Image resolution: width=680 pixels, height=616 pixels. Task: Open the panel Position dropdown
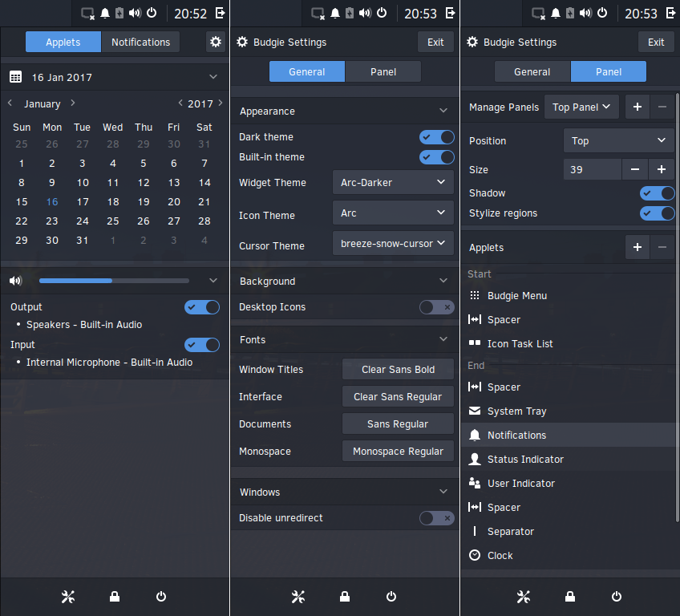coord(618,140)
